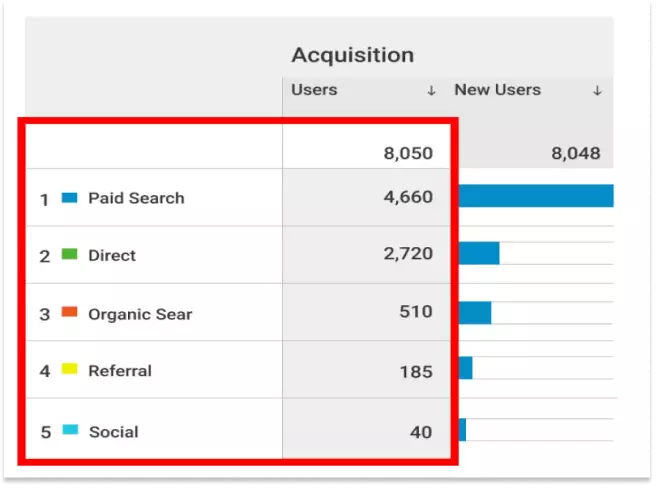The image size is (658, 491).
Task: Select the Organic Search new users bar
Action: tap(475, 312)
